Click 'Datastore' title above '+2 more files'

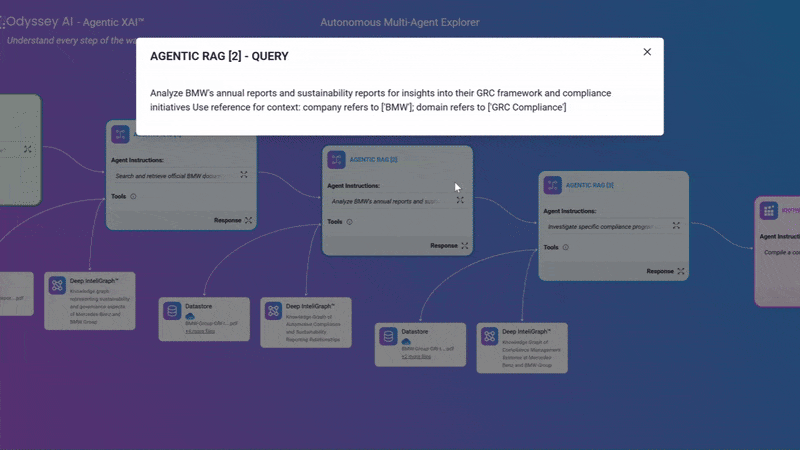[415, 332]
